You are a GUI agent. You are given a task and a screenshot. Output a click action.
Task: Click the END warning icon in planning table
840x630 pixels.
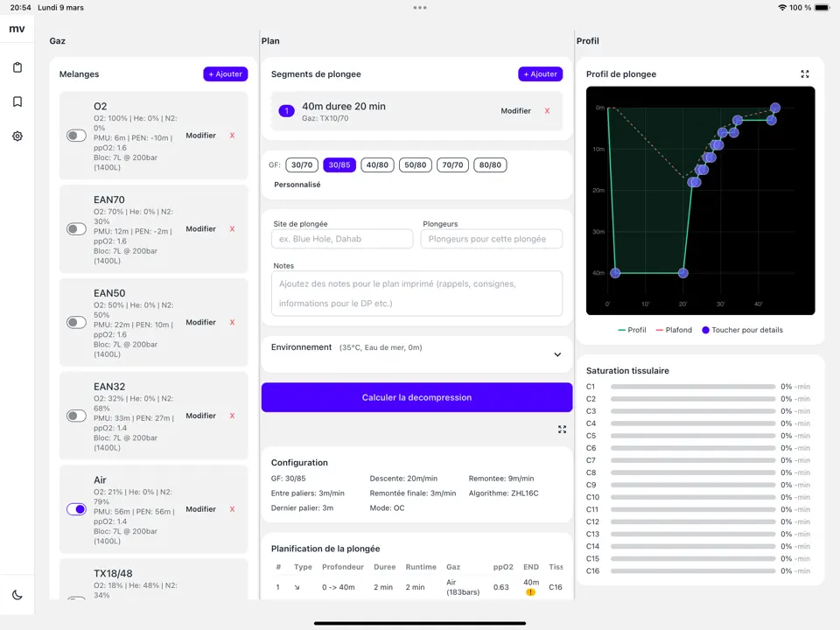530,592
